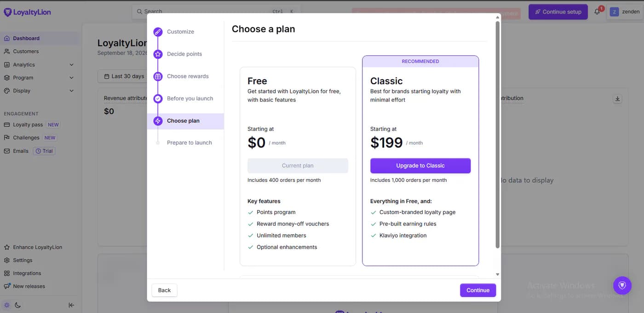Screen dimensions: 644x313
Task: Click the Decide points star step icon
Action: pos(158,54)
